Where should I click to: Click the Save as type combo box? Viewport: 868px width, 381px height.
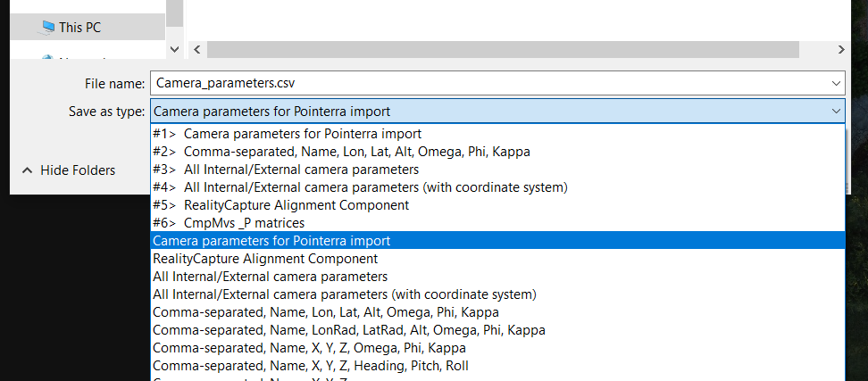pyautogui.click(x=497, y=112)
